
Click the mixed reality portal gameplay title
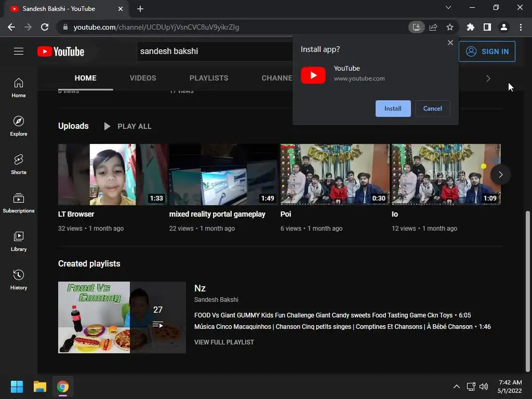click(x=217, y=214)
